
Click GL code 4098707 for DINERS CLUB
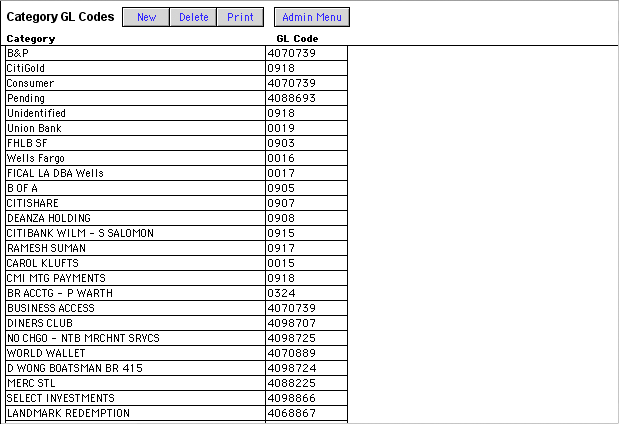[x=307, y=323]
